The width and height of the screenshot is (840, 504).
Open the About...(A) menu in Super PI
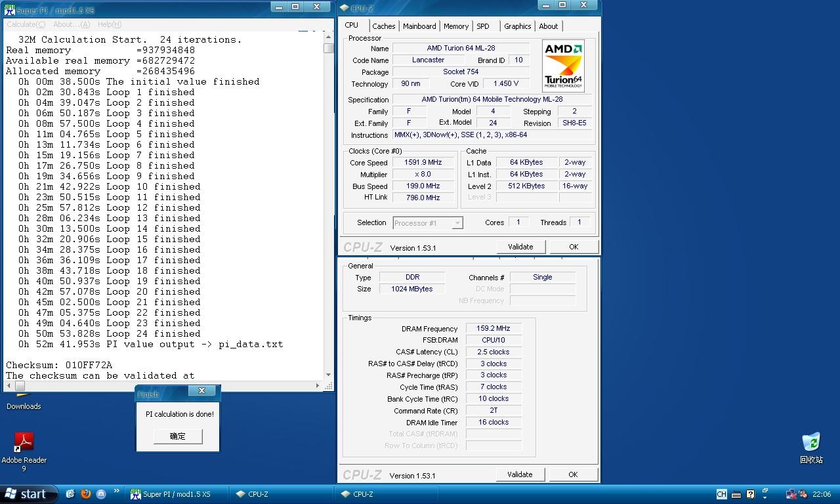point(72,24)
